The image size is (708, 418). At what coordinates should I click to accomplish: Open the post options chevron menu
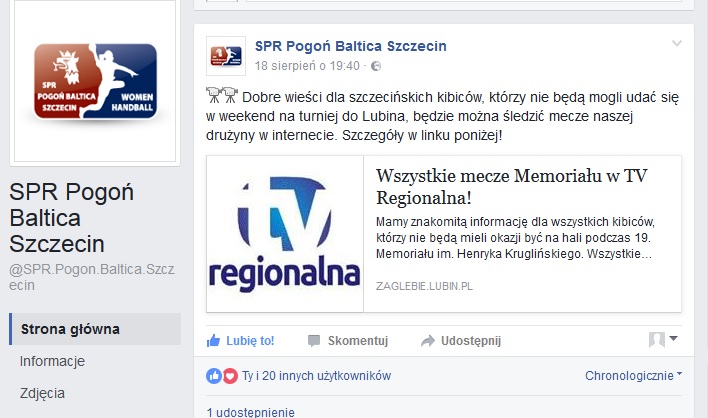point(676,43)
